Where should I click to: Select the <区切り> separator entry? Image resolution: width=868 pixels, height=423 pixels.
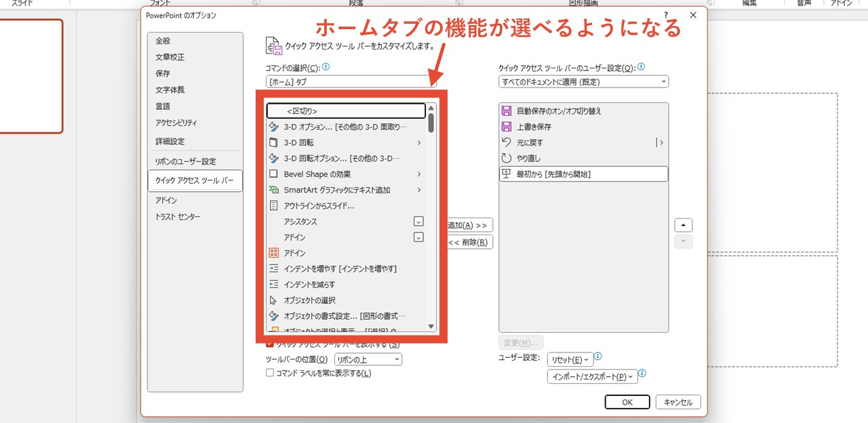tap(346, 110)
